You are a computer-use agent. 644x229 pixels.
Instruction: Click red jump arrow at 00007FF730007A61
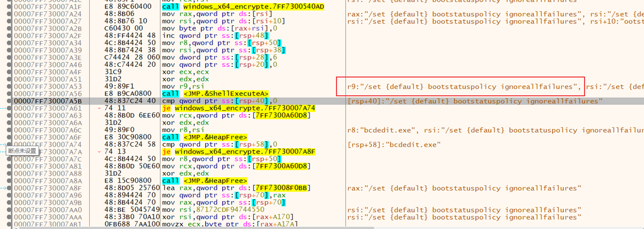click(99, 108)
